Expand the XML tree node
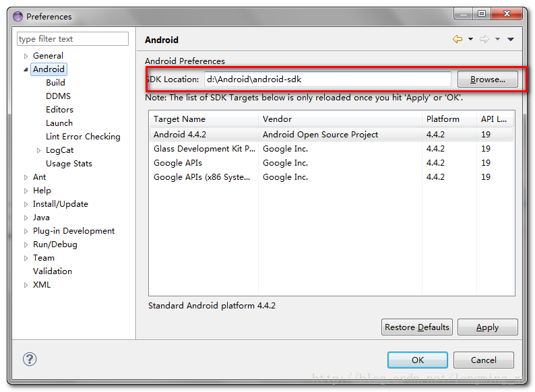This screenshot has width=535, height=392. pos(26,285)
